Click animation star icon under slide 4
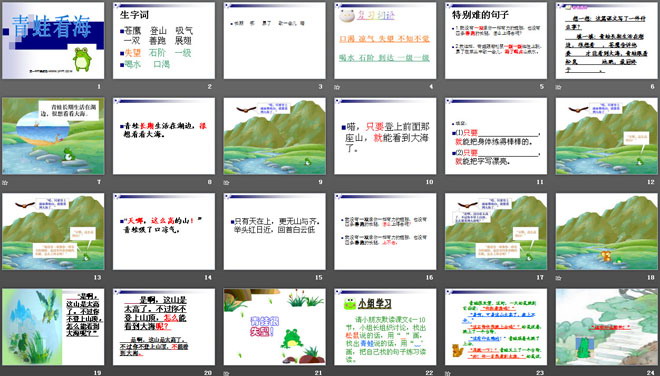This screenshot has height=376, width=660. [337, 87]
